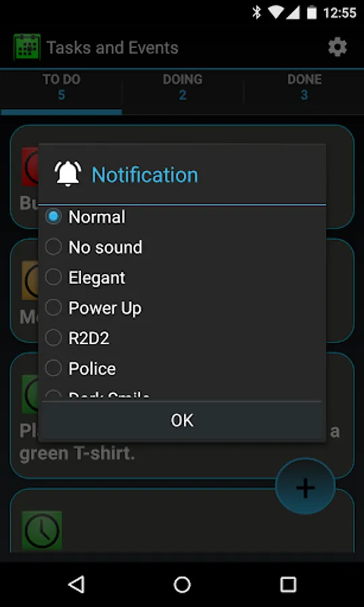Select the Elegant radio option

182,278
